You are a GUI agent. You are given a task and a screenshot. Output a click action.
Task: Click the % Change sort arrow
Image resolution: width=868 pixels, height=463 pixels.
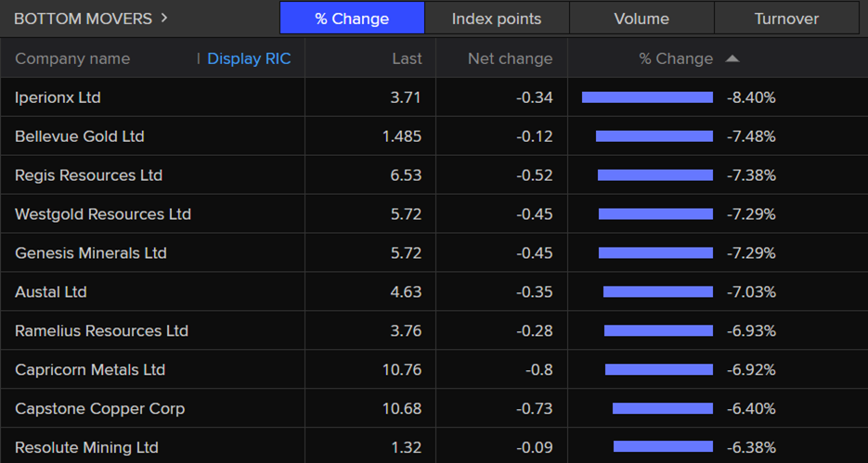[732, 58]
